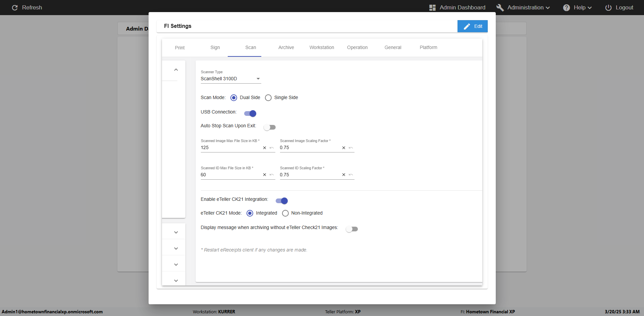644x316 pixels.
Task: Reset the Scanned Image Scaling Factor value
Action: [x=351, y=148]
